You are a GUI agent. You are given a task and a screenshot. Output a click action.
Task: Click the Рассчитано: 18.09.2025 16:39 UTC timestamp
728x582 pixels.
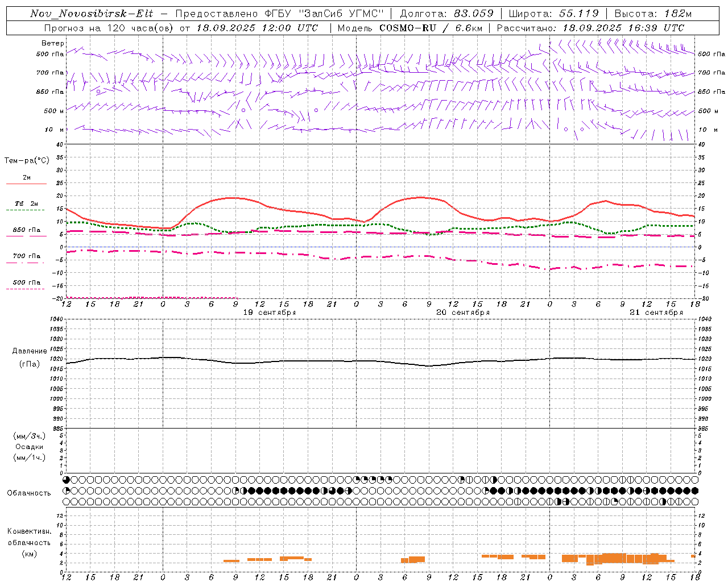coord(590,28)
